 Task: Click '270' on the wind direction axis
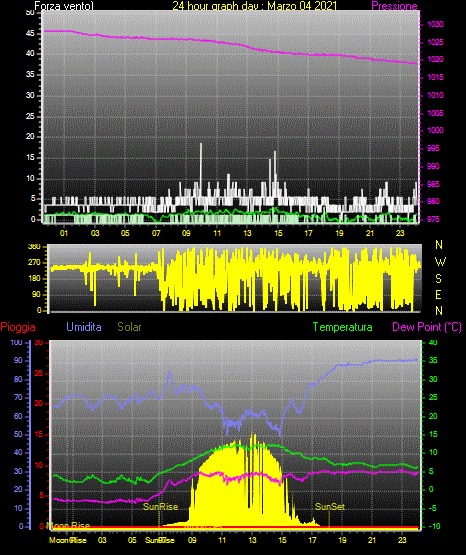coord(34,263)
